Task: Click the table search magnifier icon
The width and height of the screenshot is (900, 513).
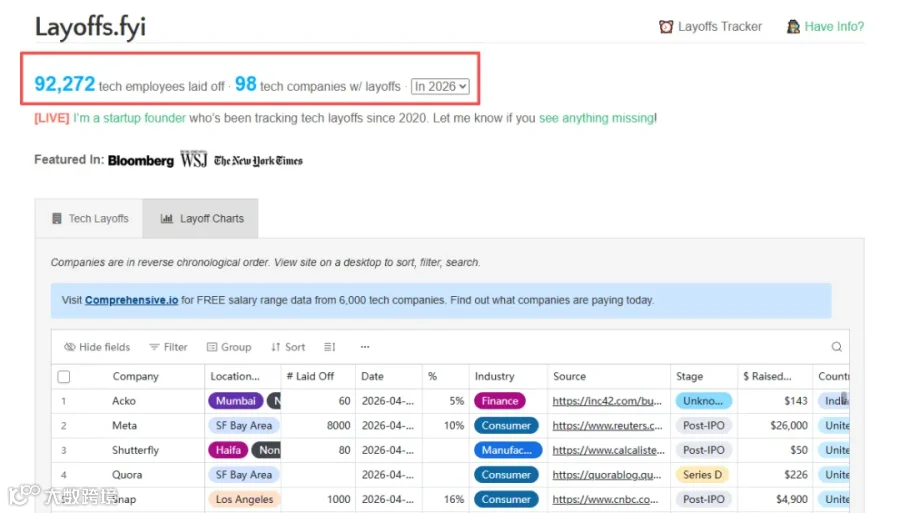Action: point(836,347)
